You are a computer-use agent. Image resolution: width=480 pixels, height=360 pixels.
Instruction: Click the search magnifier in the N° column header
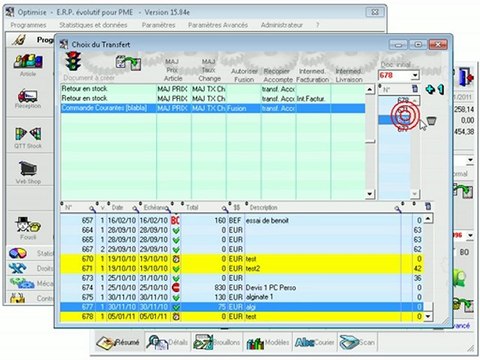tap(92, 208)
